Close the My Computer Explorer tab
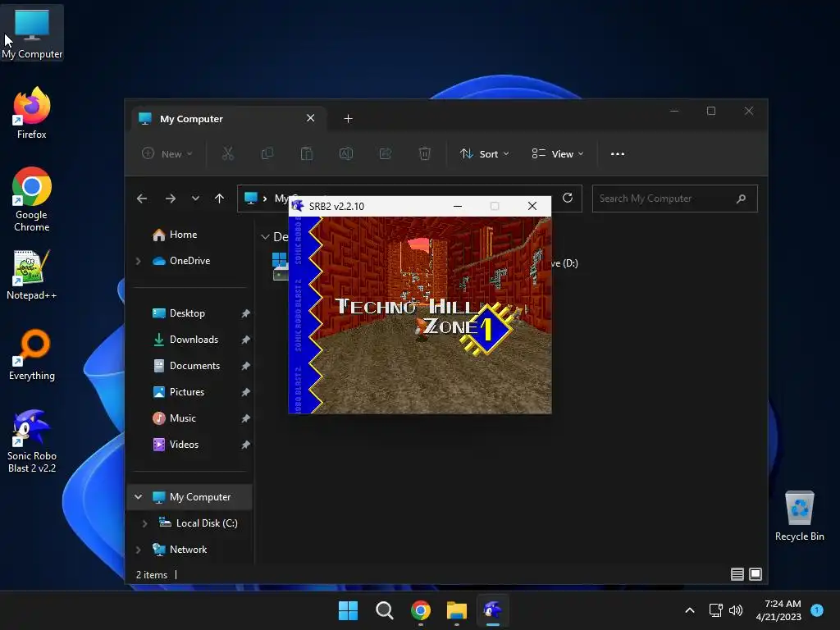Image resolution: width=840 pixels, height=630 pixels. [311, 118]
